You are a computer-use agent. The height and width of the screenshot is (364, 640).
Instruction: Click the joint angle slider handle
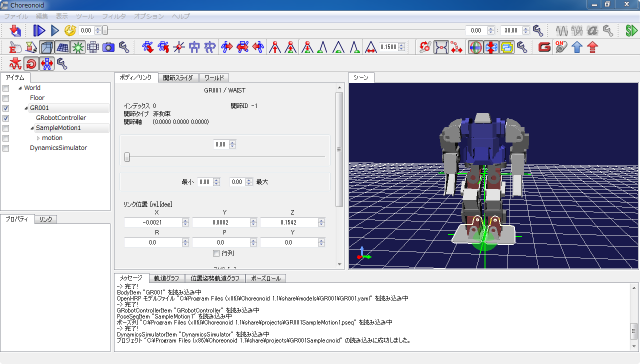127,157
